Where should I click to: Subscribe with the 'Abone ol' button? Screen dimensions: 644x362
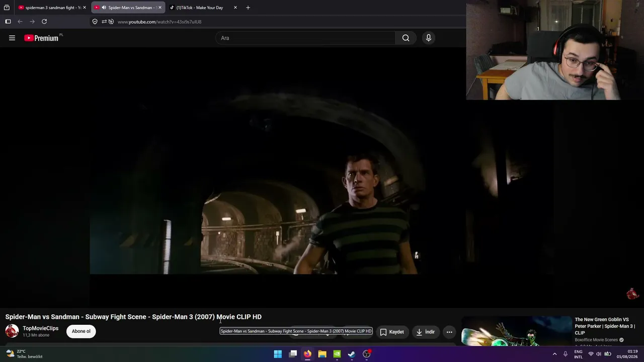tap(81, 331)
